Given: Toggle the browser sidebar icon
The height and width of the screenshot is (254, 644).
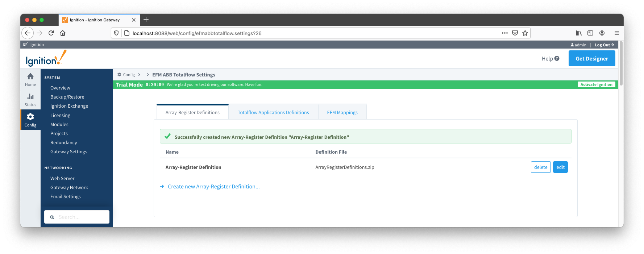Looking at the screenshot, I should [x=590, y=33].
